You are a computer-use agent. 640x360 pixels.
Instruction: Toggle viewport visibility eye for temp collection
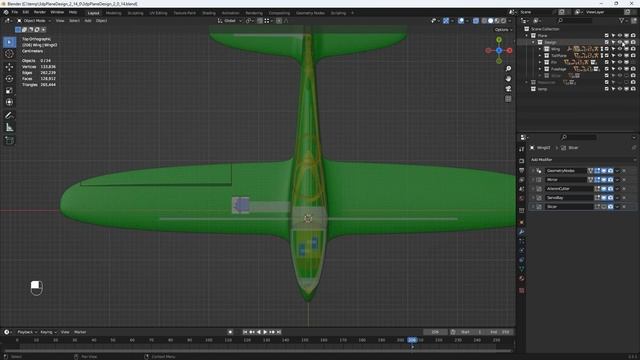point(620,89)
